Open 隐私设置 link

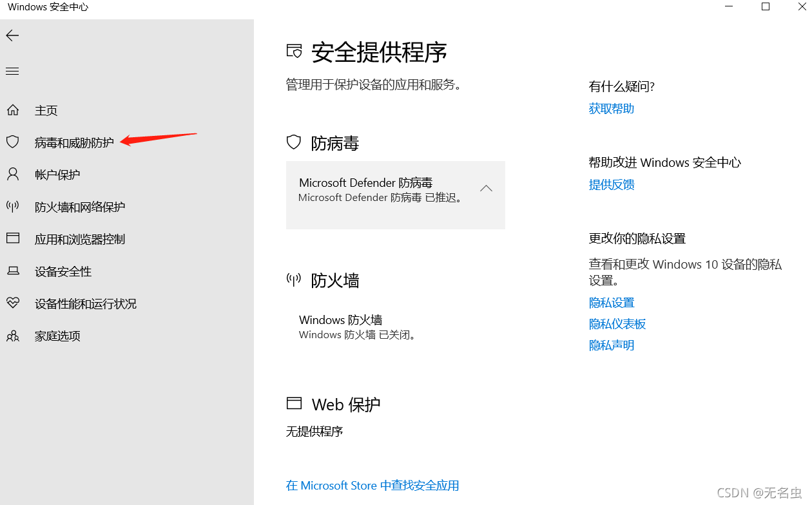click(612, 303)
